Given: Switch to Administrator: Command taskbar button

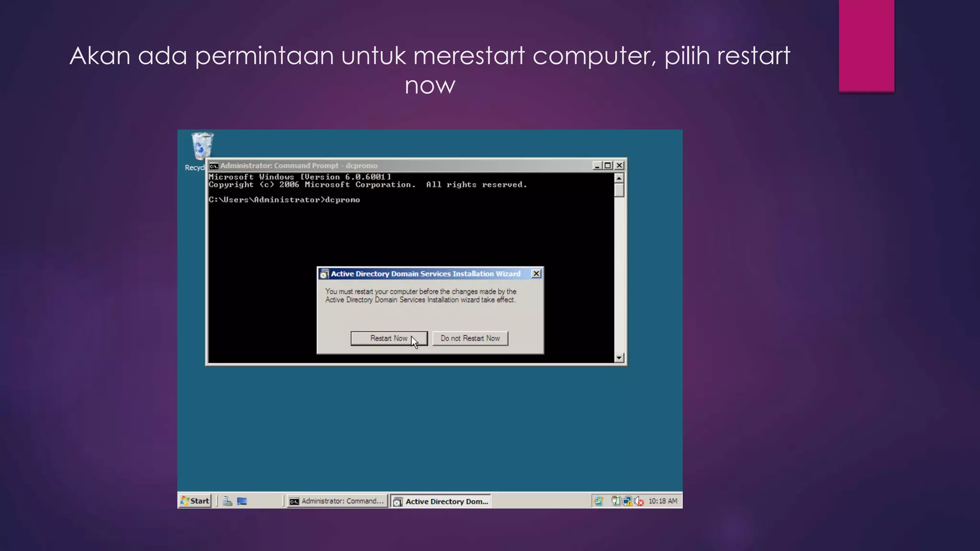Looking at the screenshot, I should pos(337,501).
